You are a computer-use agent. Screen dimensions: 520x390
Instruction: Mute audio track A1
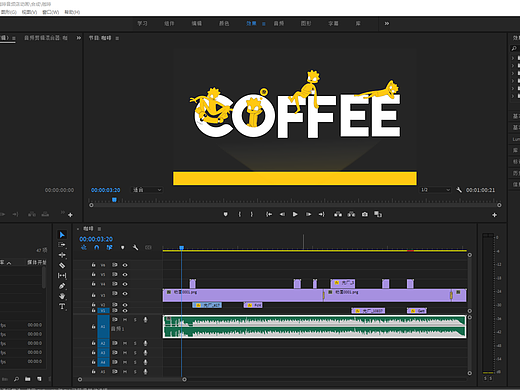(x=125, y=320)
